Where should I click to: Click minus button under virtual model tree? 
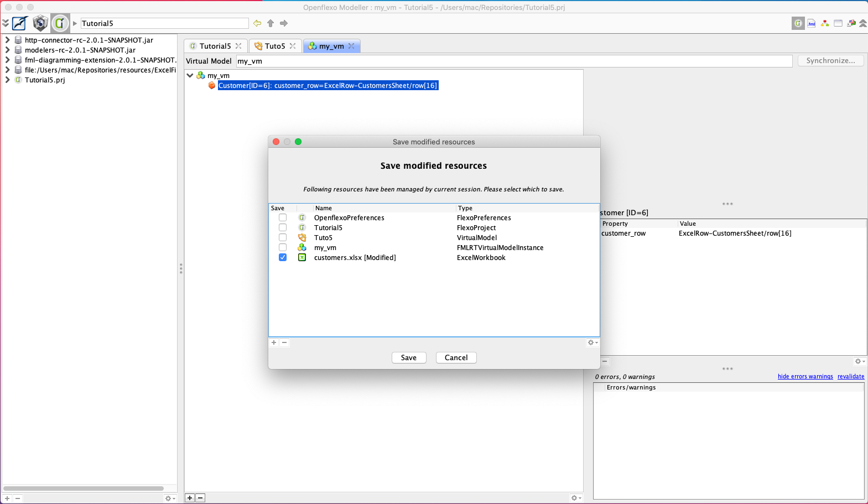(200, 498)
